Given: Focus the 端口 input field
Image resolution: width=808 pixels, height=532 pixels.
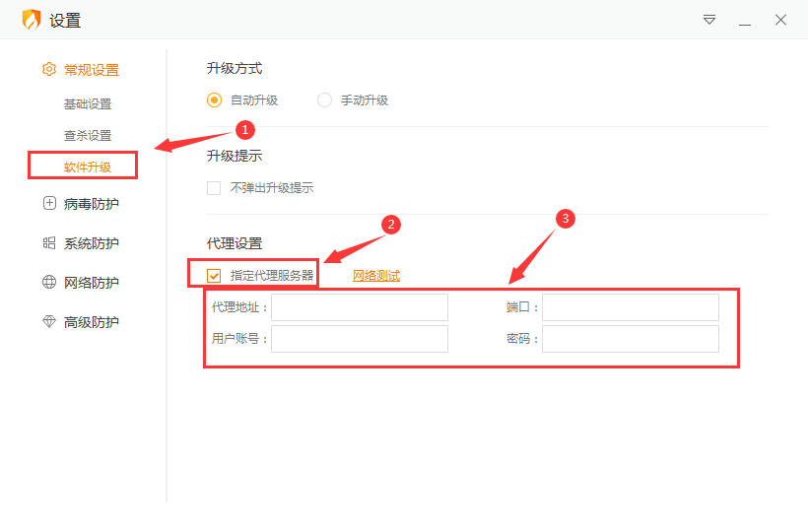Looking at the screenshot, I should 631,307.
